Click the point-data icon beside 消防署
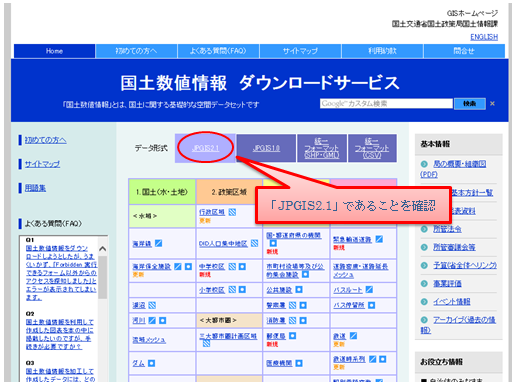This screenshot has width=514, height=386. coord(303,320)
